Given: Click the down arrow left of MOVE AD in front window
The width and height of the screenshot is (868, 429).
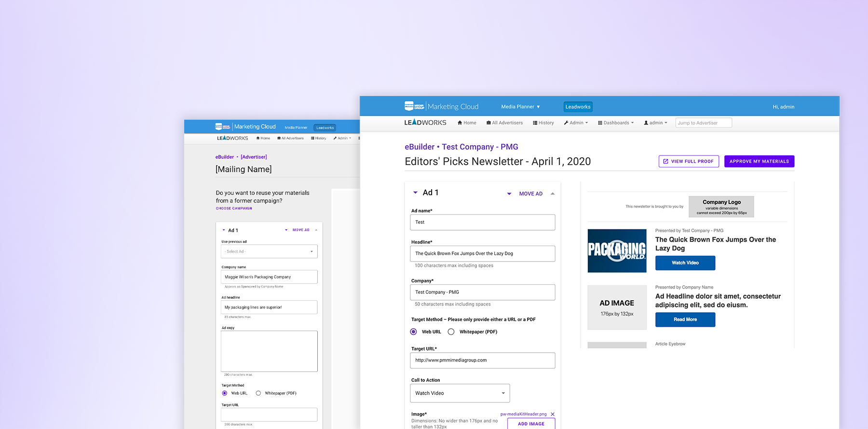Looking at the screenshot, I should [509, 194].
